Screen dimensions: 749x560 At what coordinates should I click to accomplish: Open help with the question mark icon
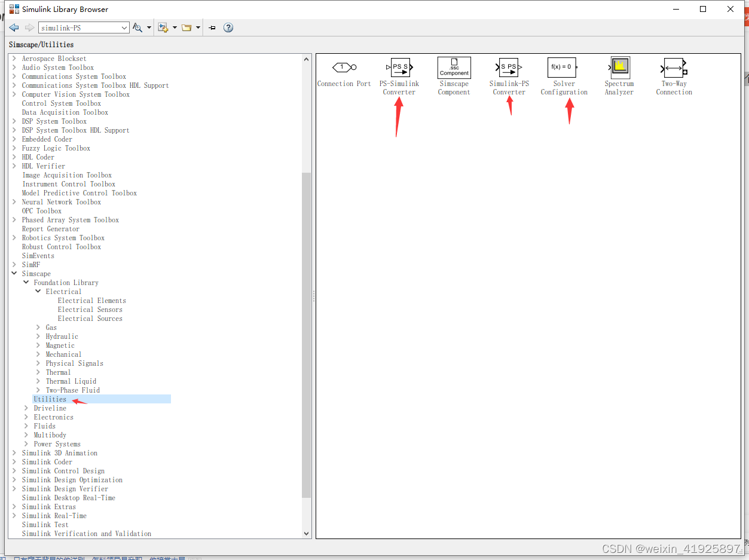click(228, 27)
